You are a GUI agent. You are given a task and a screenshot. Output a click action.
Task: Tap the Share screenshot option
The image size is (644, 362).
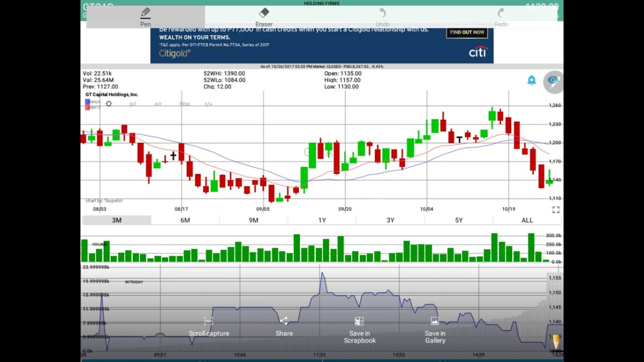284,327
